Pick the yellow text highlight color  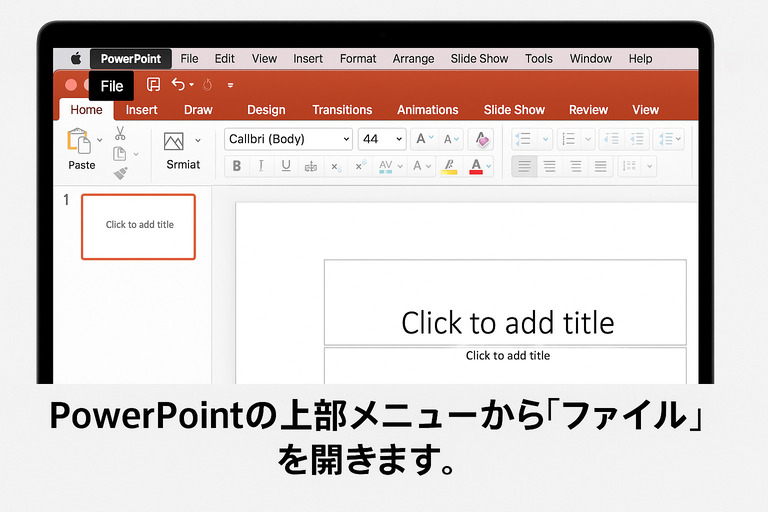(x=449, y=167)
